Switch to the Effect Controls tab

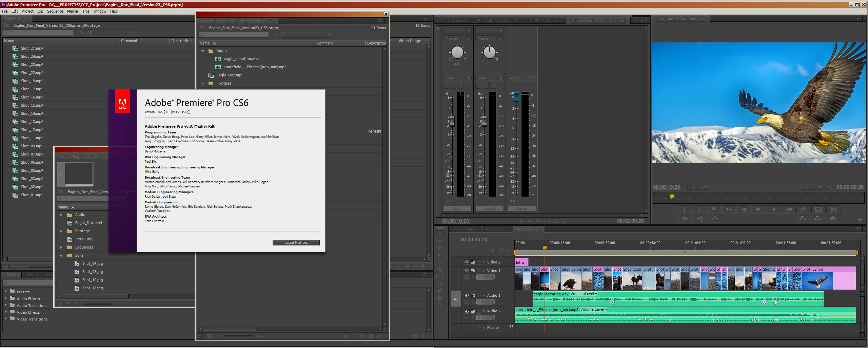[x=547, y=21]
